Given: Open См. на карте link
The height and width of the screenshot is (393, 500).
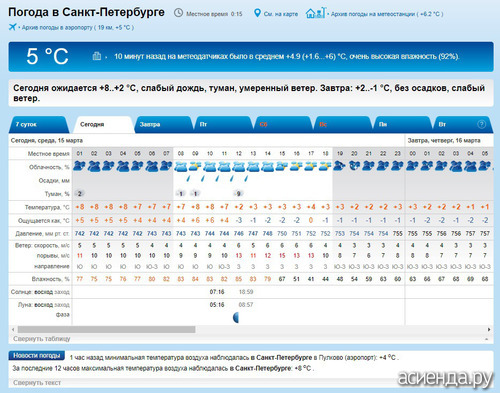Looking at the screenshot, I should tap(281, 14).
